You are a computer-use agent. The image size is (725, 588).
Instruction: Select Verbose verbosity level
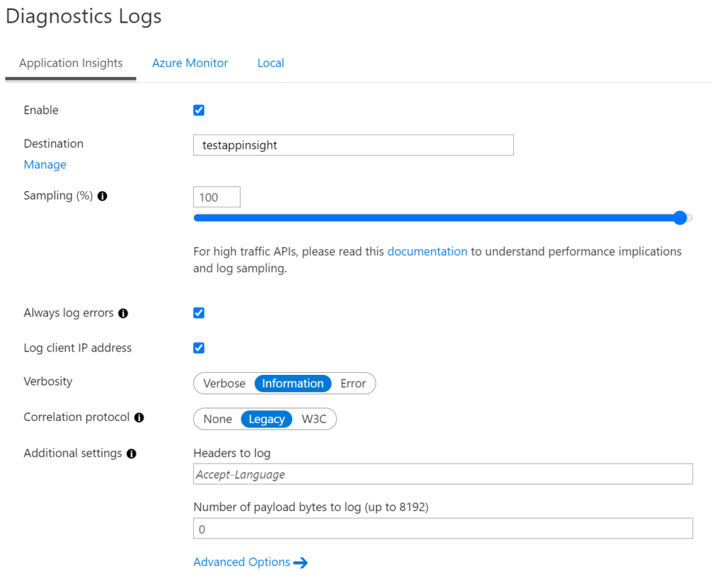[x=224, y=383]
